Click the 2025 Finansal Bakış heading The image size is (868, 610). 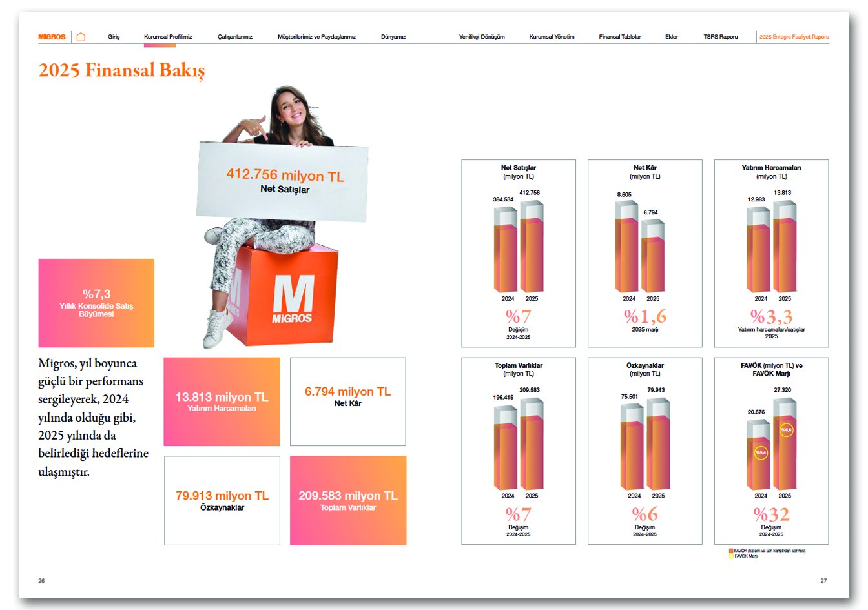121,70
